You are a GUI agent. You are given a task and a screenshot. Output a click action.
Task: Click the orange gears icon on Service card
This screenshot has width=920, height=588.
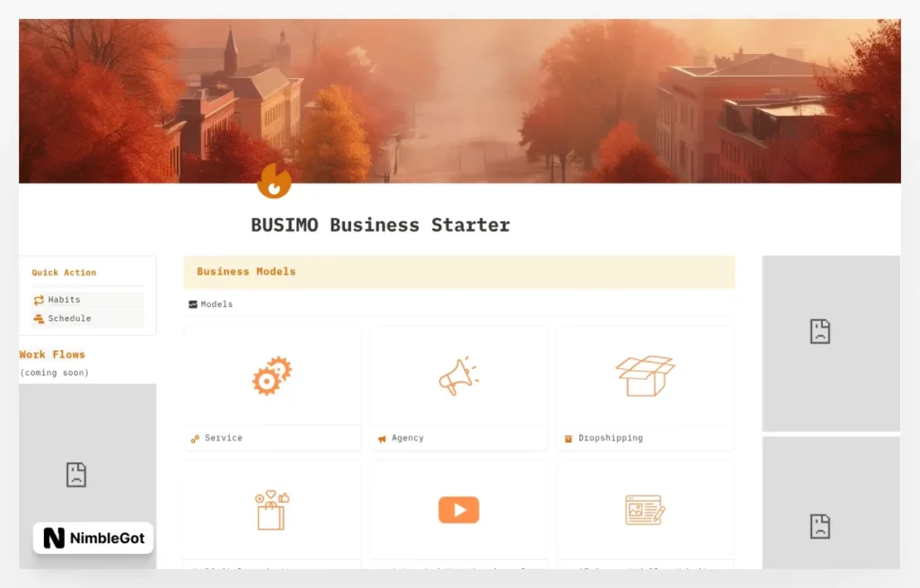click(271, 375)
